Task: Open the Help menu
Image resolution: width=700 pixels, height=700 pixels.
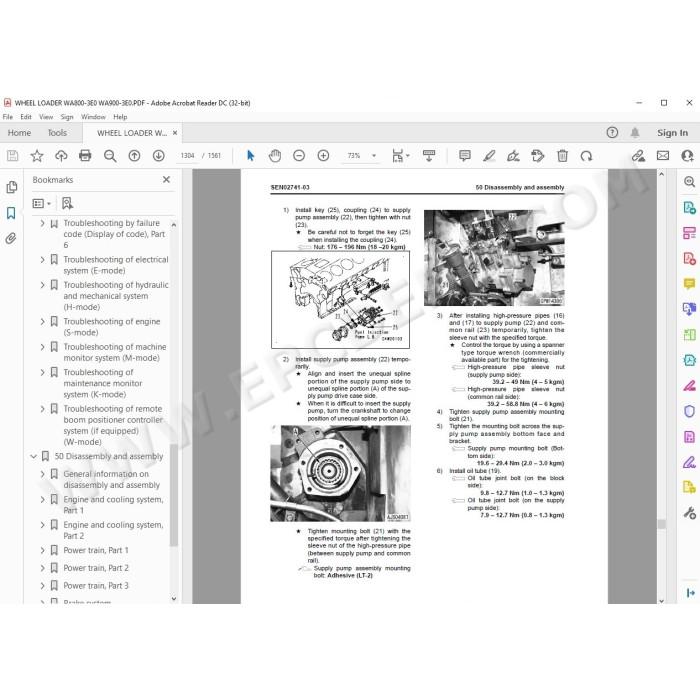Action: 120,117
